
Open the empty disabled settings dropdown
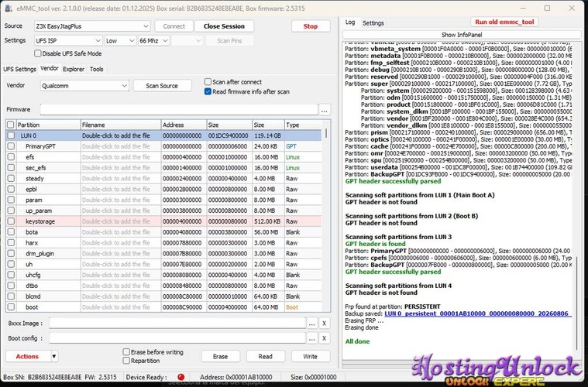click(187, 40)
